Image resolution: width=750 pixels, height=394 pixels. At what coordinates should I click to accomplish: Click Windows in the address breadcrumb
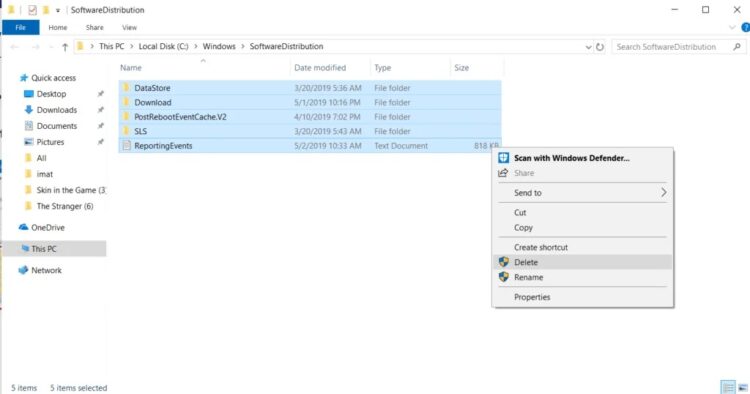click(x=219, y=46)
